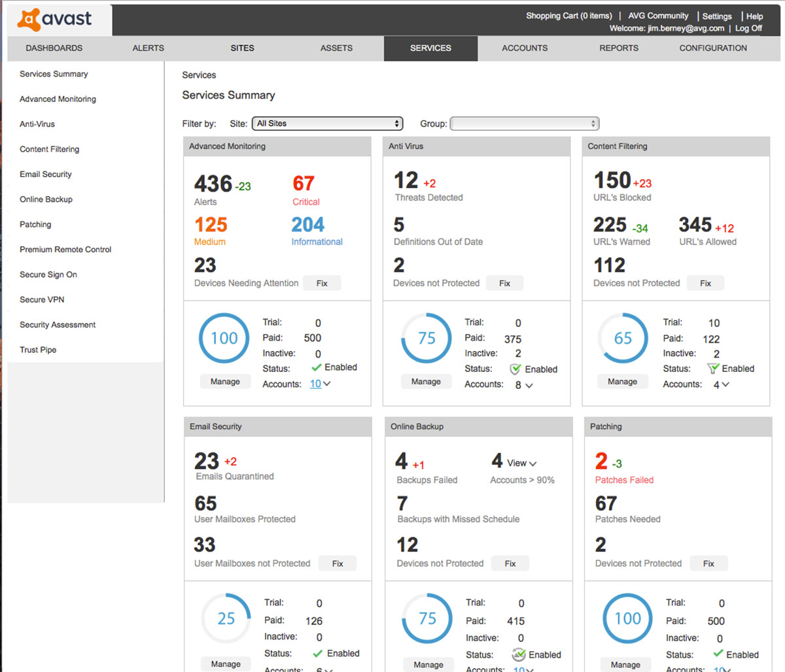Select Patching in sidebar
This screenshot has height=672, width=785.
point(35,224)
